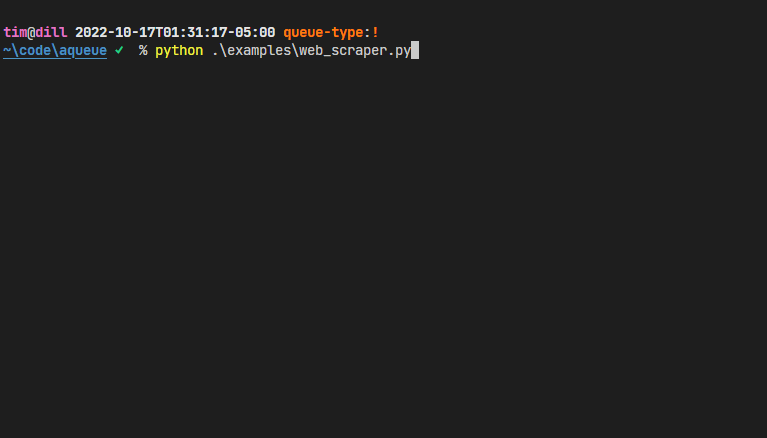767x438 pixels.
Task: Click the percent prompt symbol
Action: point(143,50)
